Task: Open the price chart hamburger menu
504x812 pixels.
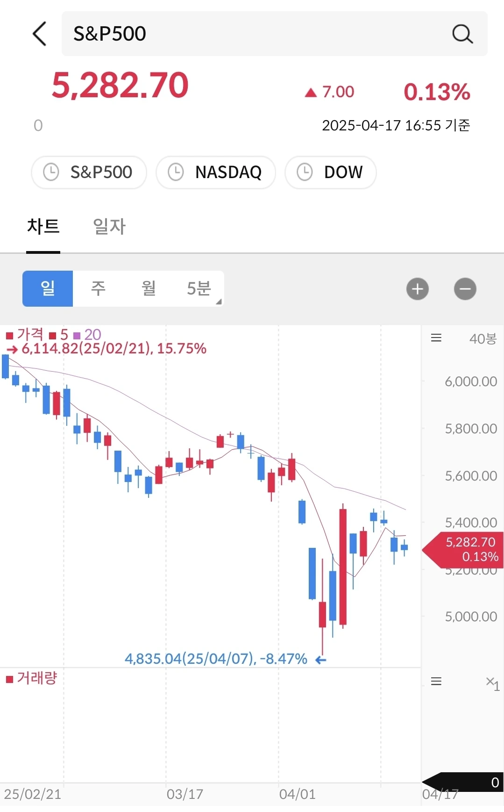Action: point(436,338)
